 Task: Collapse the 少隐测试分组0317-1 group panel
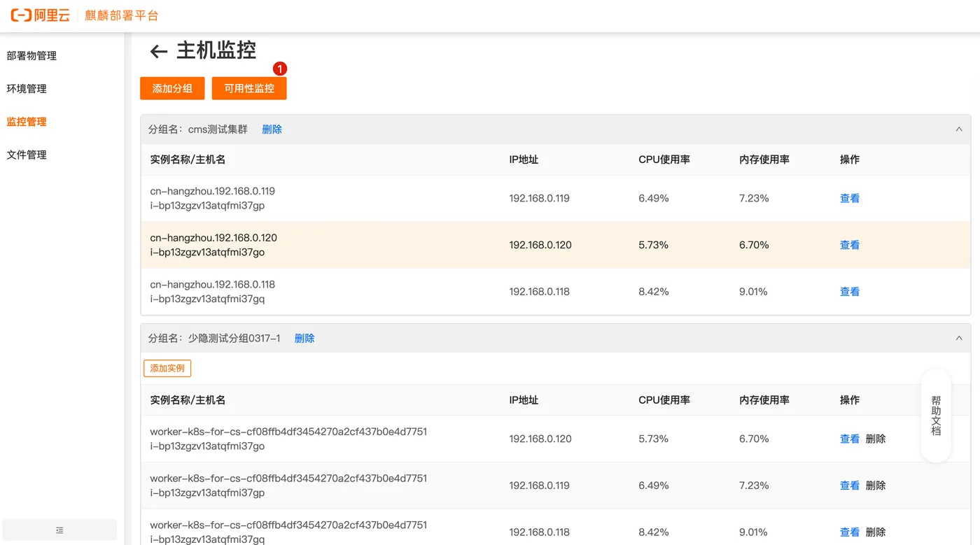pos(959,338)
